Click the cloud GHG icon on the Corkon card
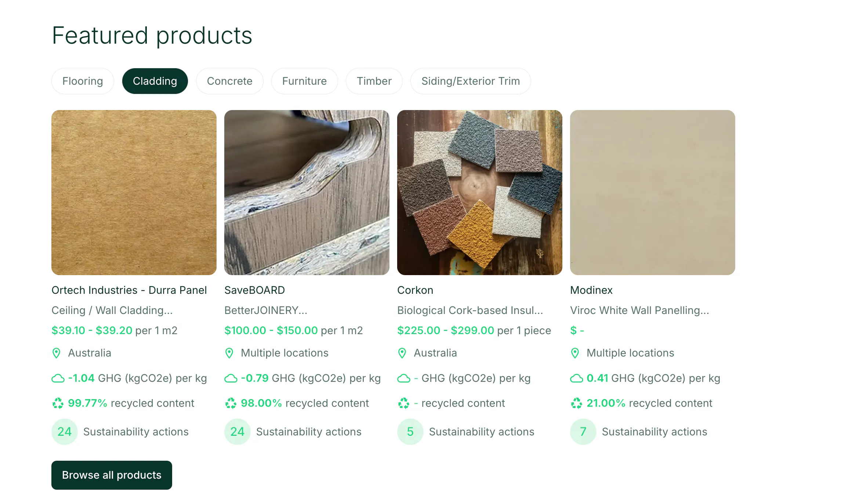867x504 pixels. [x=404, y=378]
